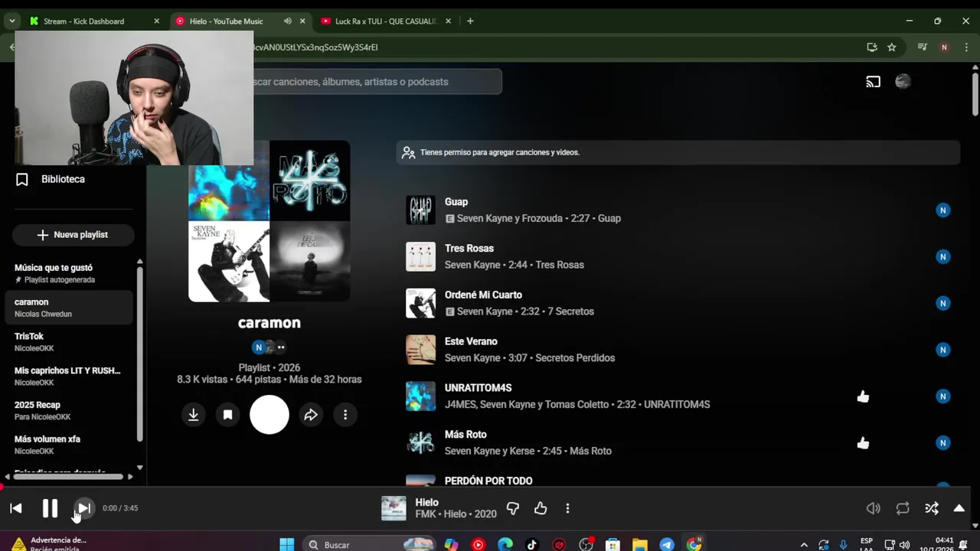Open the YouTube Music account avatar menu
This screenshot has width=980, height=551.
tap(903, 82)
